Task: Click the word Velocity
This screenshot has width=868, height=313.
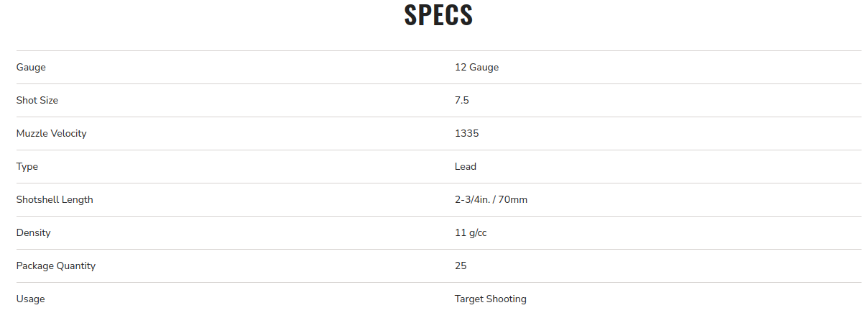Action: pos(70,133)
